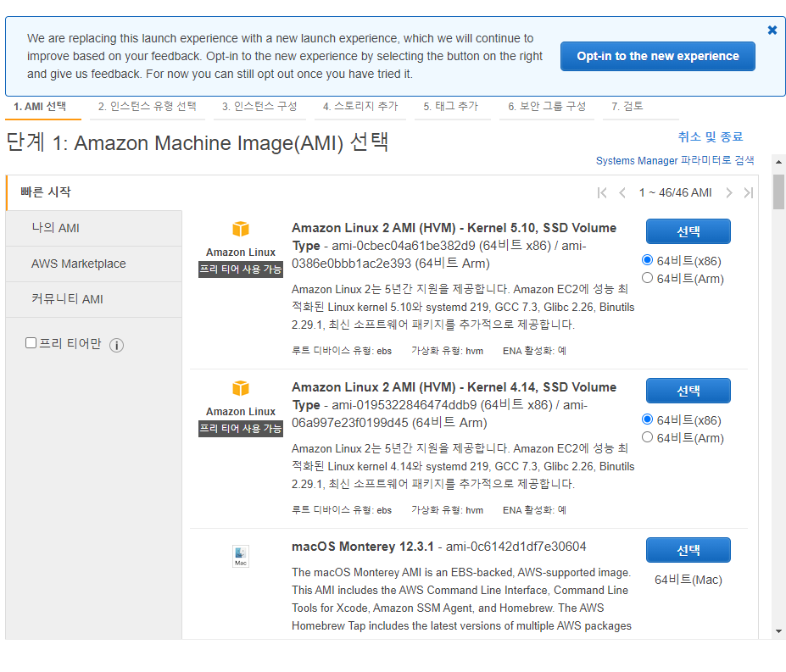The height and width of the screenshot is (672, 786).
Task: Go to previous AMI list page
Action: click(x=622, y=193)
